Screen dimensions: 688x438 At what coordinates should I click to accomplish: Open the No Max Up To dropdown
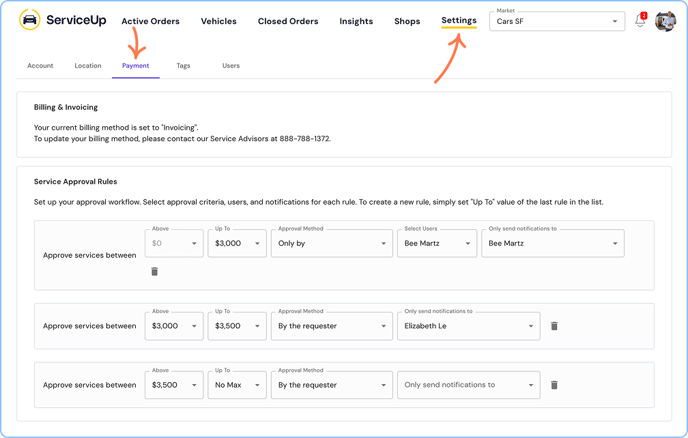pyautogui.click(x=237, y=385)
